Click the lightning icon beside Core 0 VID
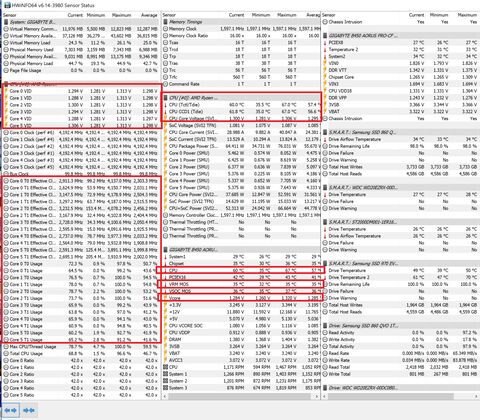The width and height of the screenshot is (480, 420). (6, 91)
